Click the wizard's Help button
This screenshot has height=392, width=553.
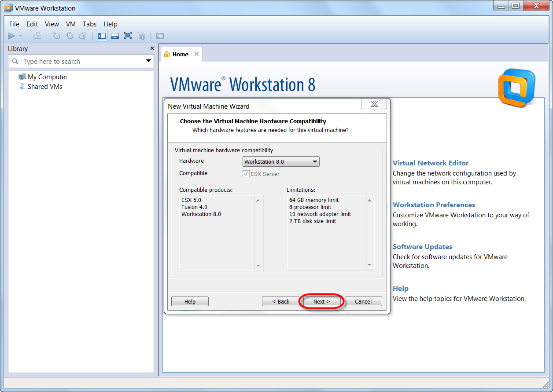(190, 301)
